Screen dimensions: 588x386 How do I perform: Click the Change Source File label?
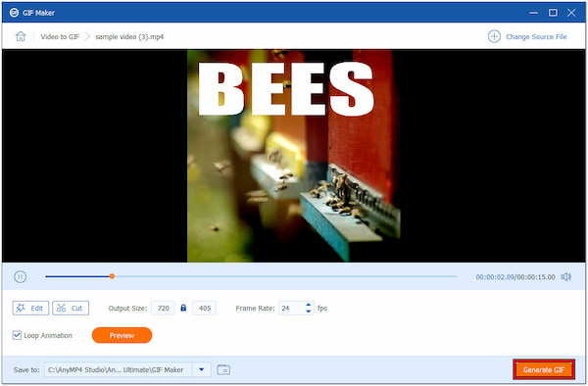tap(536, 36)
